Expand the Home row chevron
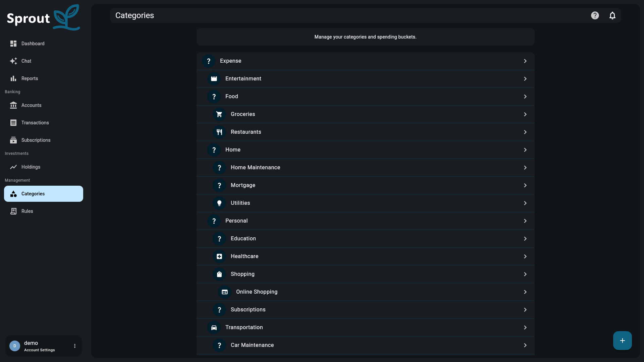644x362 pixels. [525, 150]
